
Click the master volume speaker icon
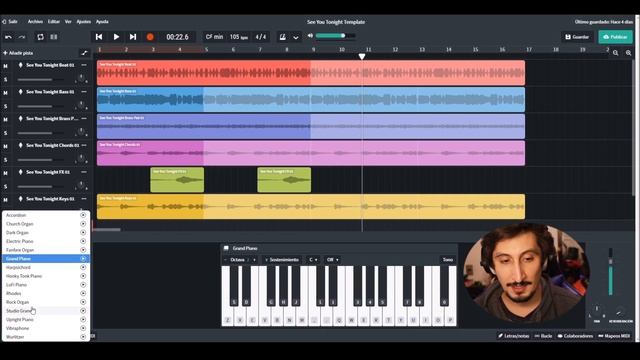[310, 36]
